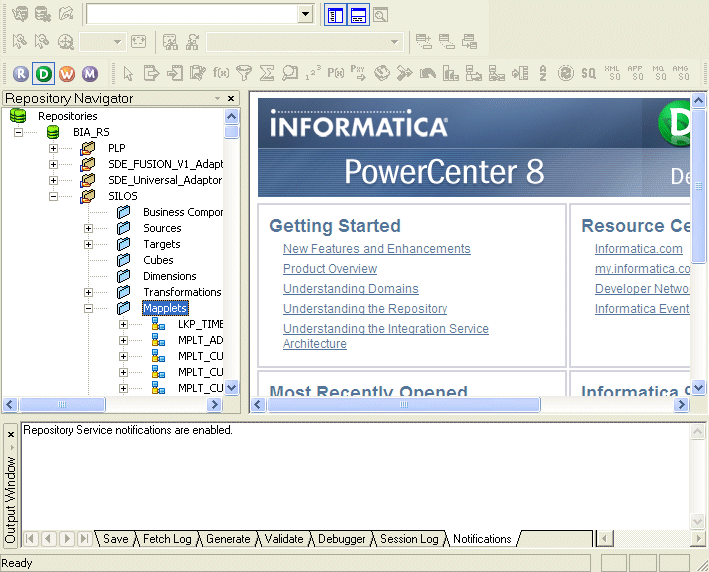Image resolution: width=709 pixels, height=572 pixels.
Task: Open the Developer Network link
Action: (642, 288)
